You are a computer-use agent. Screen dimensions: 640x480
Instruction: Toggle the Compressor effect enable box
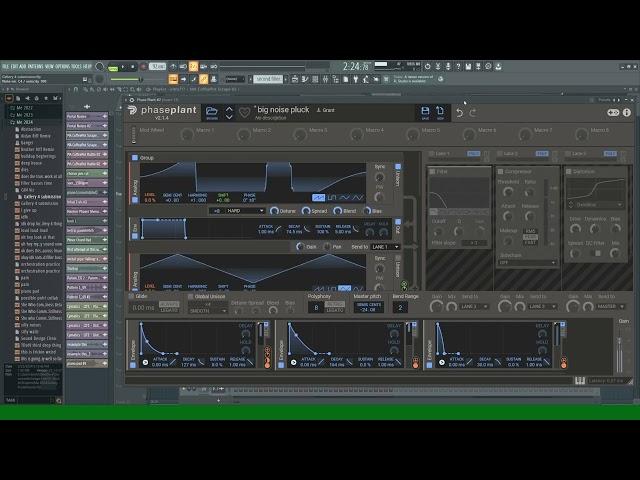click(500, 172)
